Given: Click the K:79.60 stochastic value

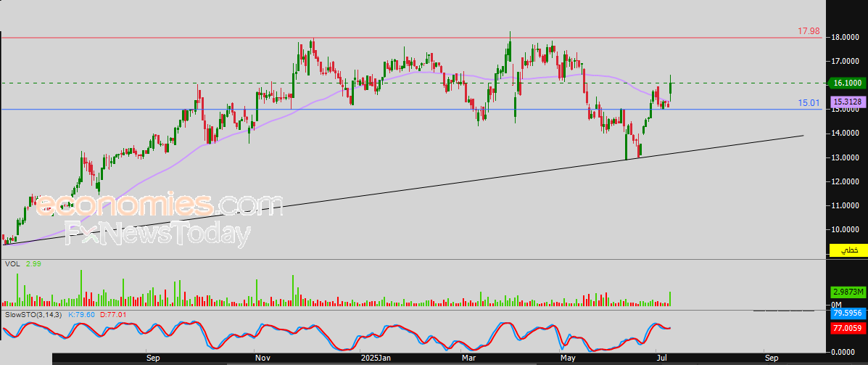Looking at the screenshot, I should click(x=82, y=315).
